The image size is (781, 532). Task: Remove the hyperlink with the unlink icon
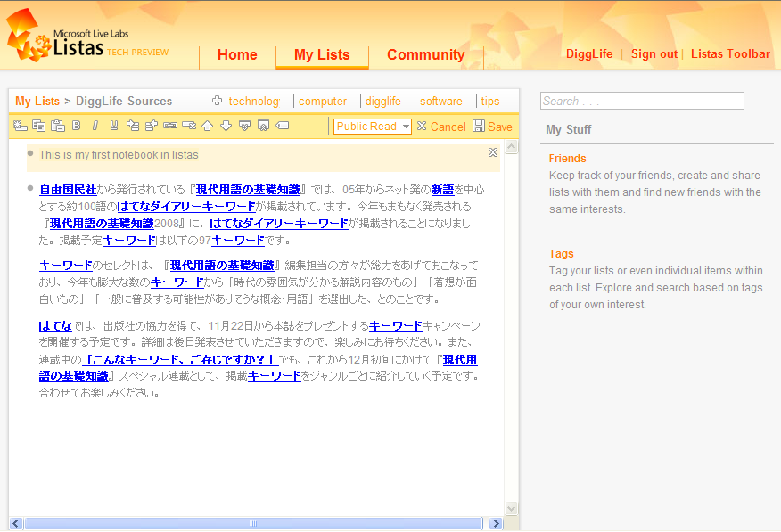(189, 126)
